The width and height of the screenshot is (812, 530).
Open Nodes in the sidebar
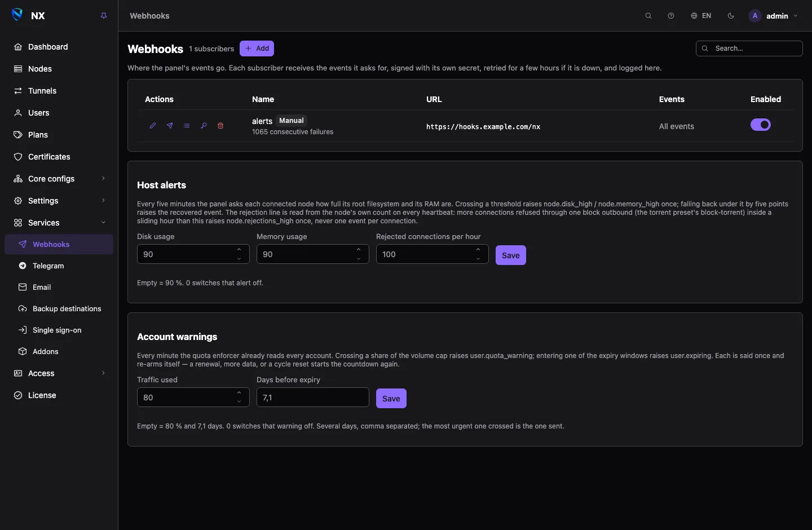pos(59,69)
